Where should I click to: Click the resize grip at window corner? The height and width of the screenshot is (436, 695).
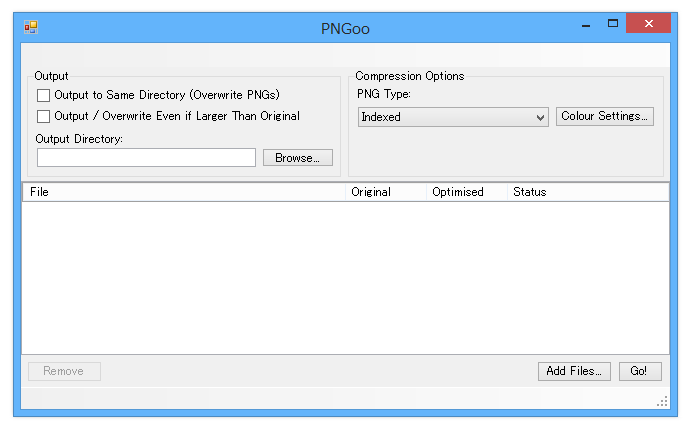pos(662,401)
